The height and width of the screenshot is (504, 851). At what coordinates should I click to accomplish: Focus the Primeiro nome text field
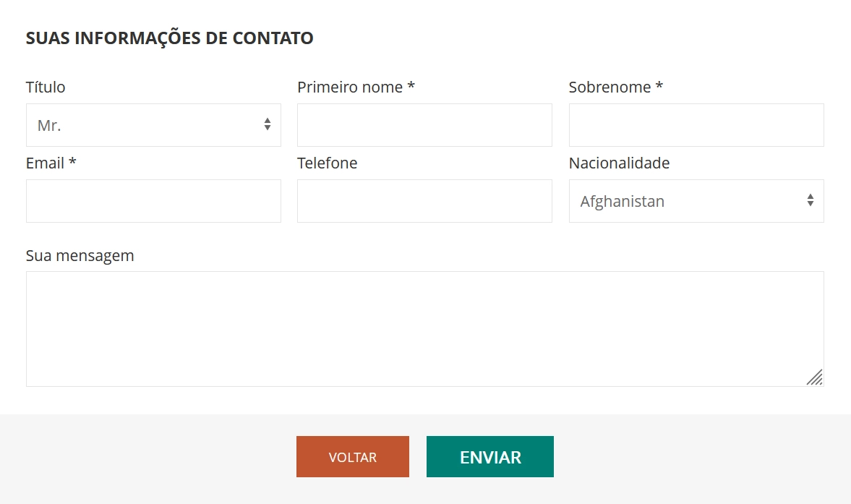point(424,125)
